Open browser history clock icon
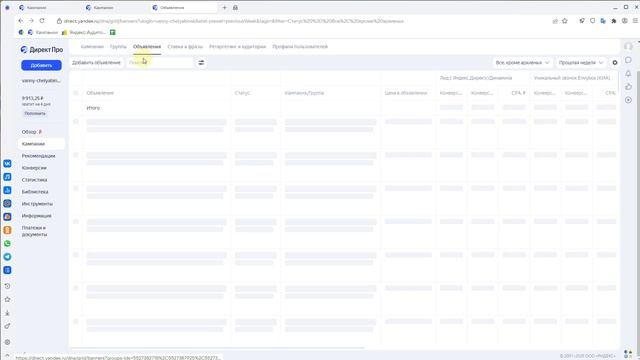 coord(7,286)
